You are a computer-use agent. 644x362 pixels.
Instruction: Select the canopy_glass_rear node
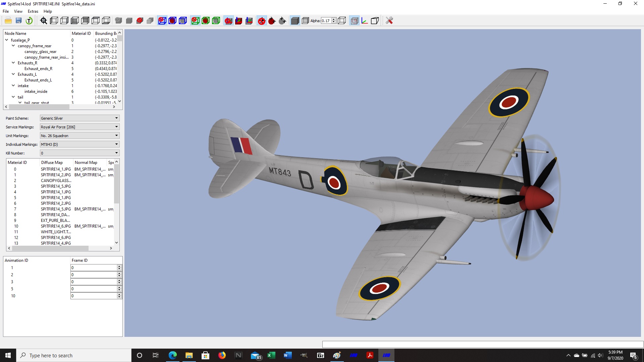[x=40, y=52]
